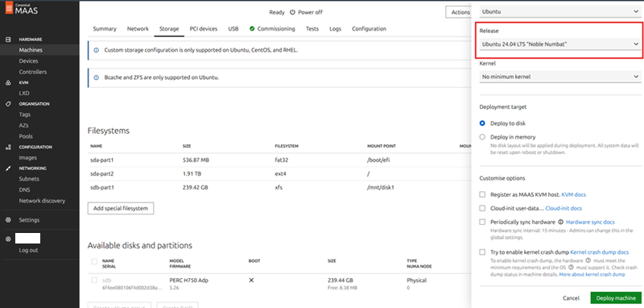The width and height of the screenshot is (644, 308).
Task: Open Images in the sidebar
Action: point(27,157)
